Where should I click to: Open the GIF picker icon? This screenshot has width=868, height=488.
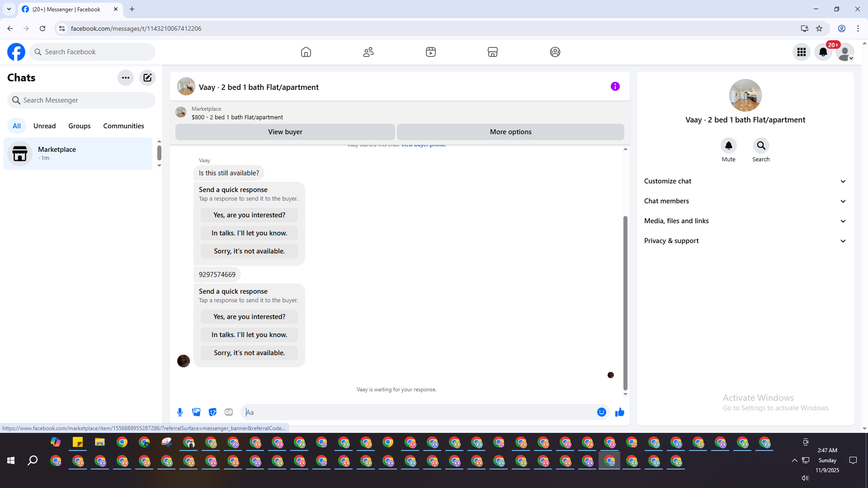point(229,412)
